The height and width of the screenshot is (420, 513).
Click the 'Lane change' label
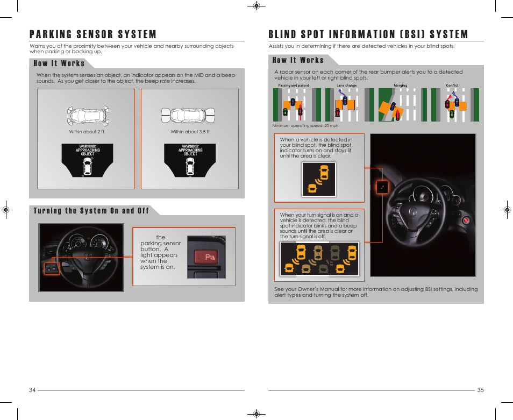347,86
